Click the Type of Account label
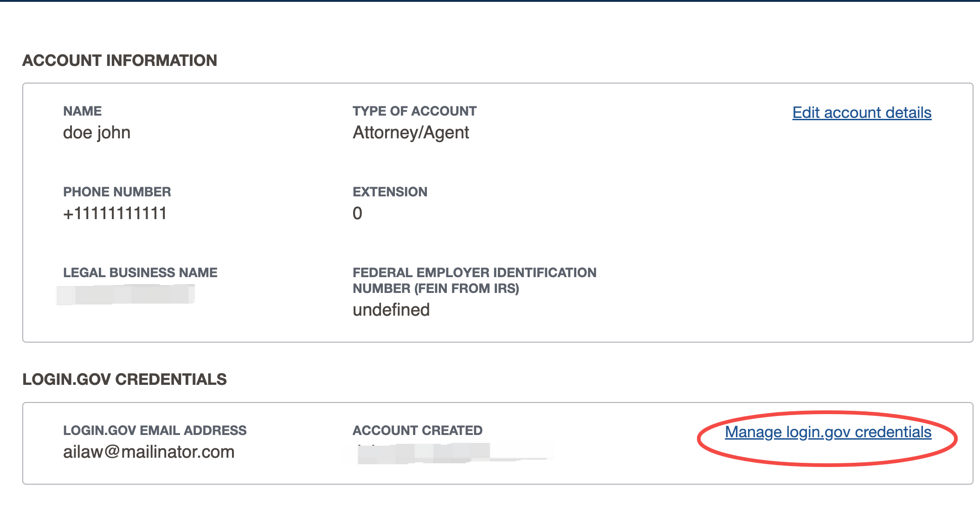The image size is (980, 532). [414, 111]
